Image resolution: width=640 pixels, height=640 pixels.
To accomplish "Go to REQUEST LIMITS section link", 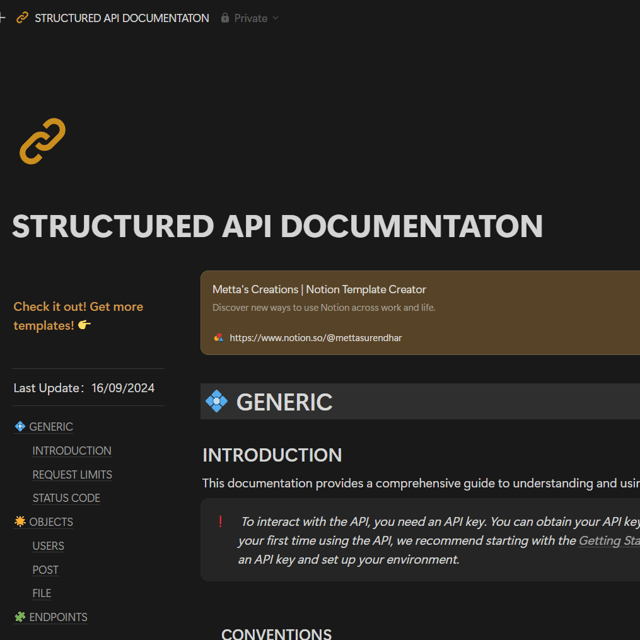I will (x=72, y=475).
